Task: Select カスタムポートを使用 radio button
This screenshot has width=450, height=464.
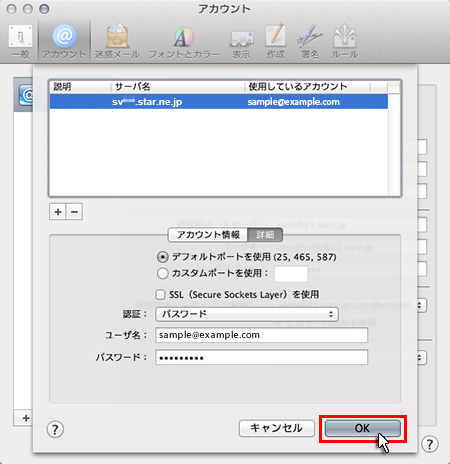Action: coord(163,273)
